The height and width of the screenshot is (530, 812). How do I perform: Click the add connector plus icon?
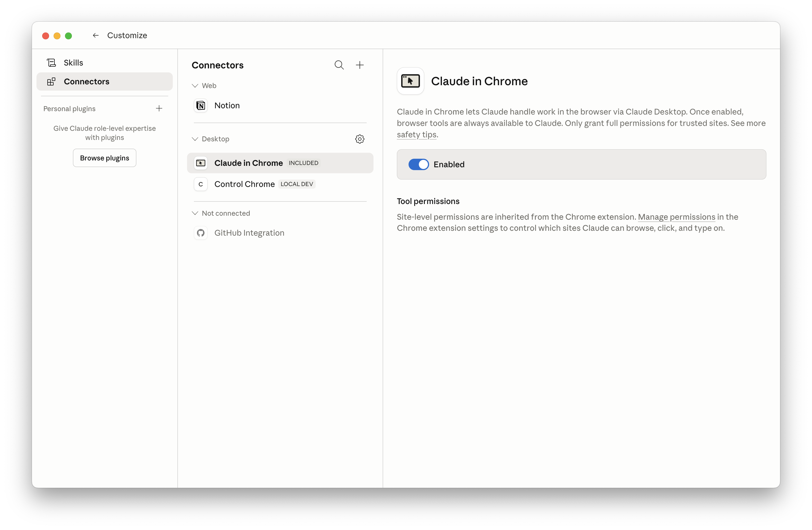coord(360,65)
